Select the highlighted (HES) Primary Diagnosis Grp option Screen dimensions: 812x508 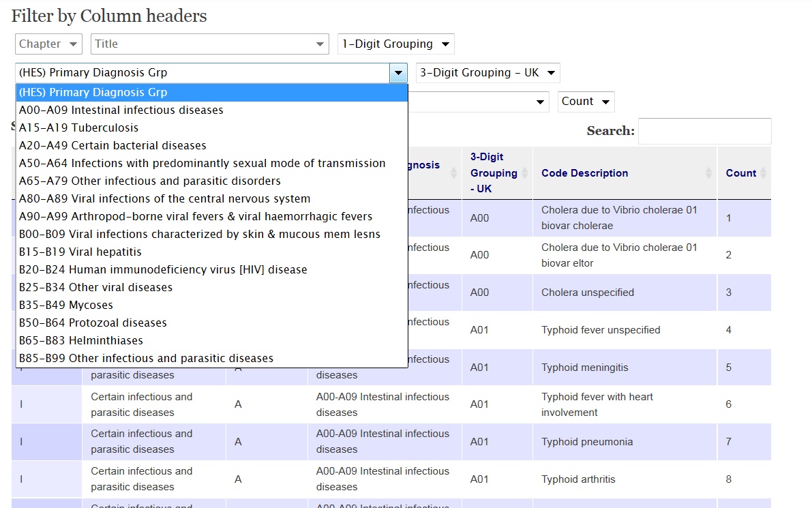coord(93,92)
